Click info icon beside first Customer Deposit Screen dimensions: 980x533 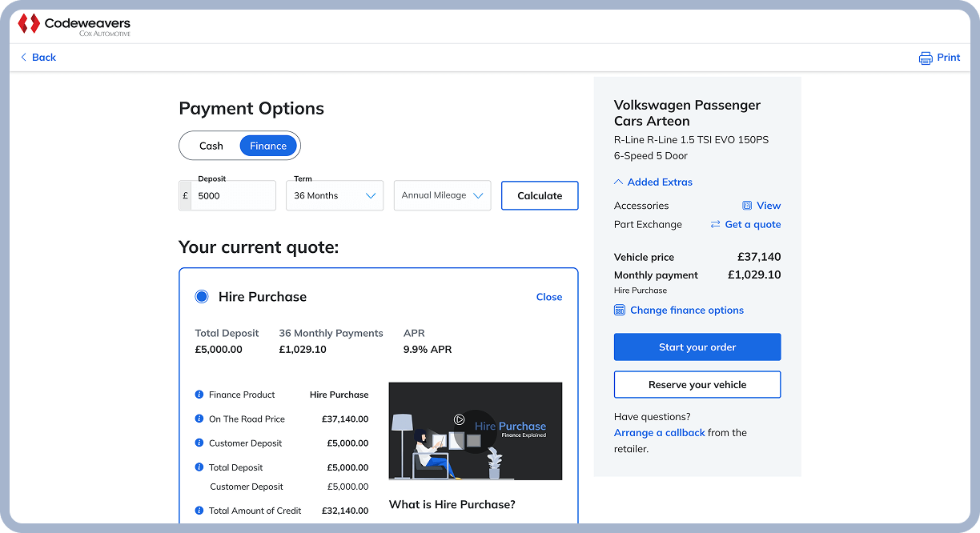click(x=199, y=443)
